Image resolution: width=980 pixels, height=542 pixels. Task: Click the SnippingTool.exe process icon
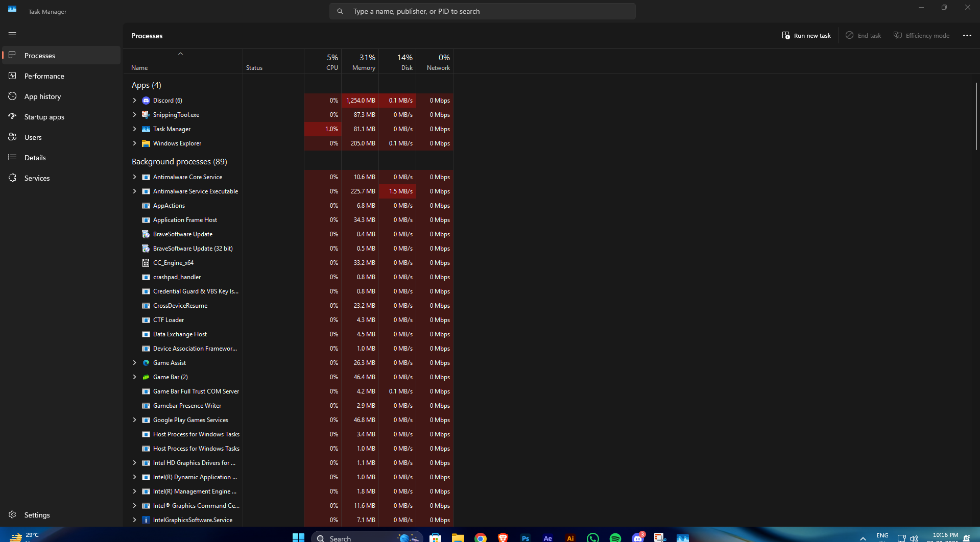click(x=146, y=115)
